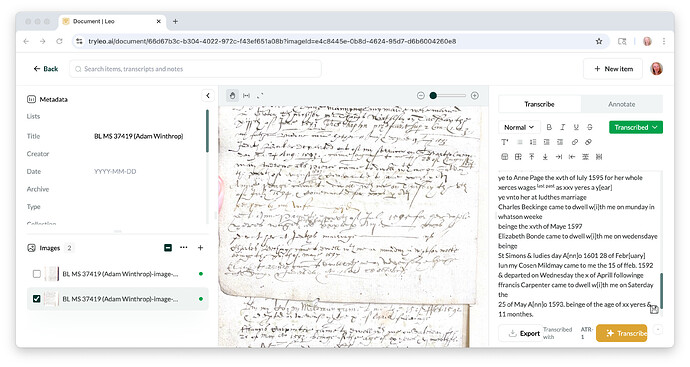Select the Document | Leo browser tab
The height and width of the screenshot is (367, 690).
tap(112, 21)
